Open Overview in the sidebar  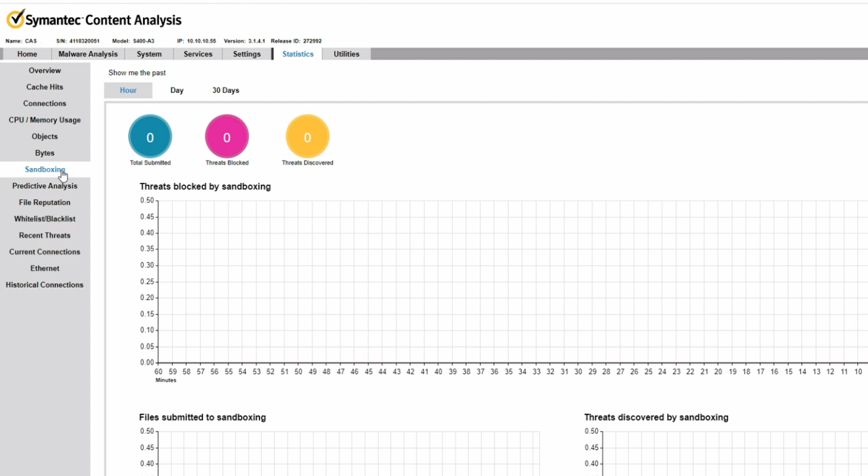tap(45, 71)
